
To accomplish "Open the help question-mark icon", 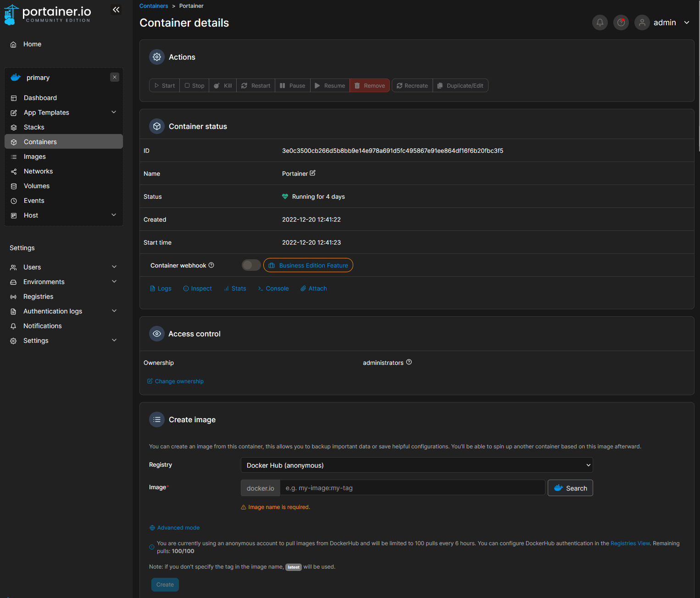I will (x=621, y=22).
